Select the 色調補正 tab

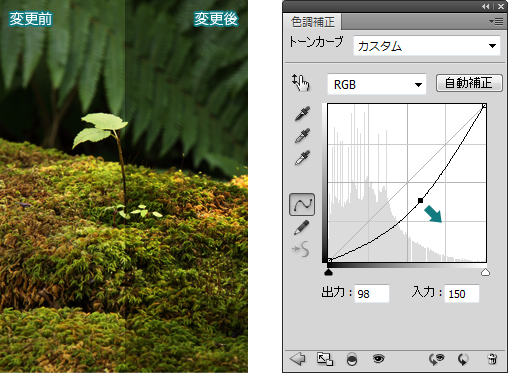coord(312,22)
